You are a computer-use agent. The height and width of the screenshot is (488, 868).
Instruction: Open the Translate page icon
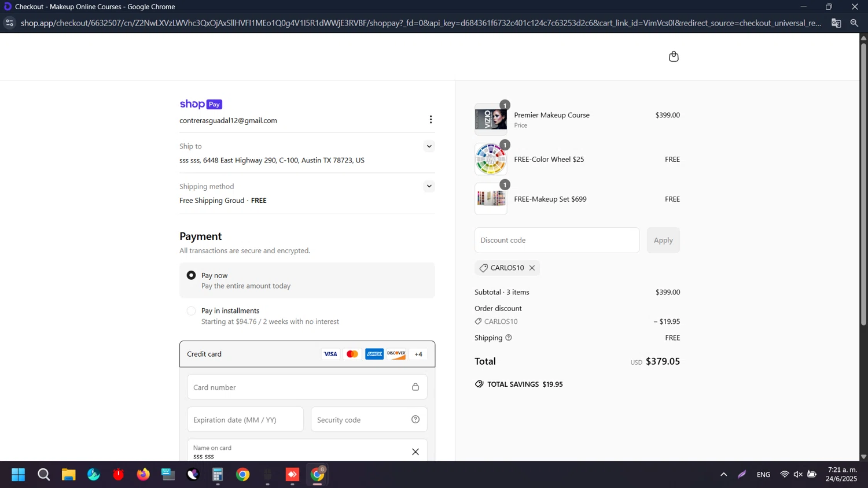coord(836,23)
